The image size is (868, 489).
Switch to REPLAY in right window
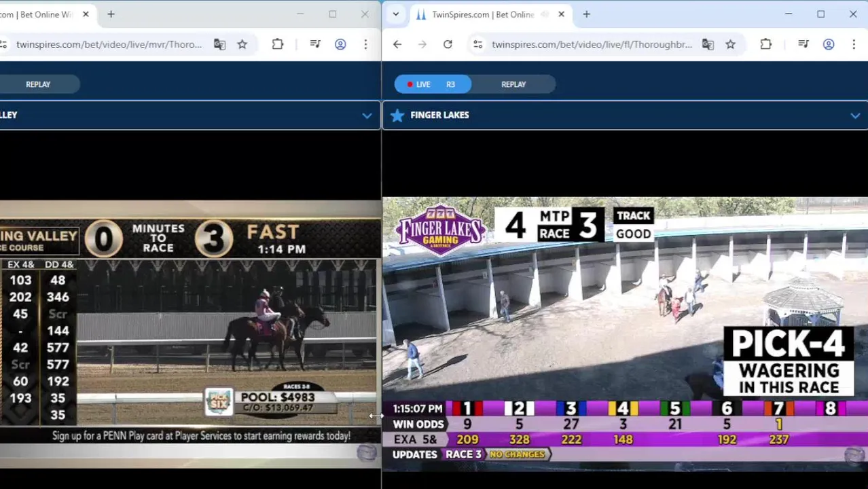513,84
